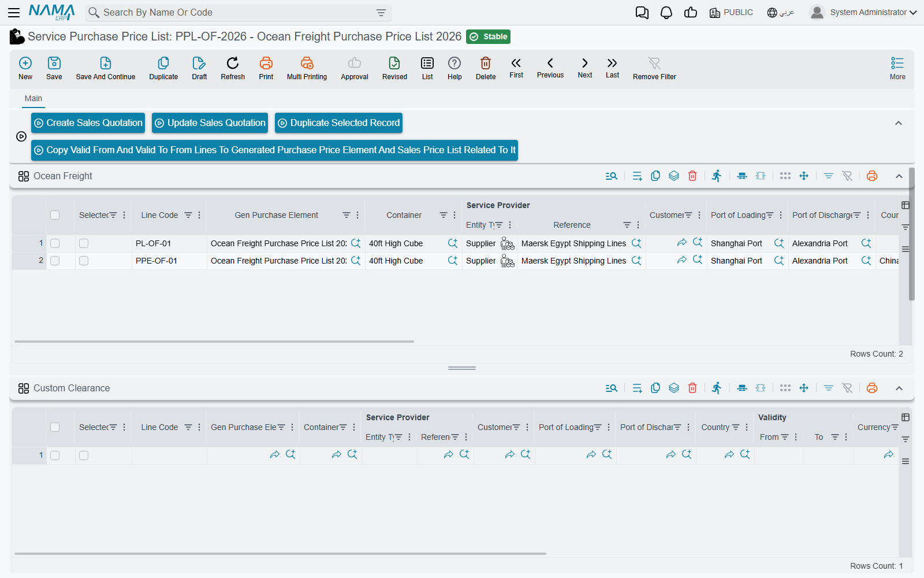Collapse the Ocean Freight section
This screenshot has height=578, width=924.
[899, 176]
